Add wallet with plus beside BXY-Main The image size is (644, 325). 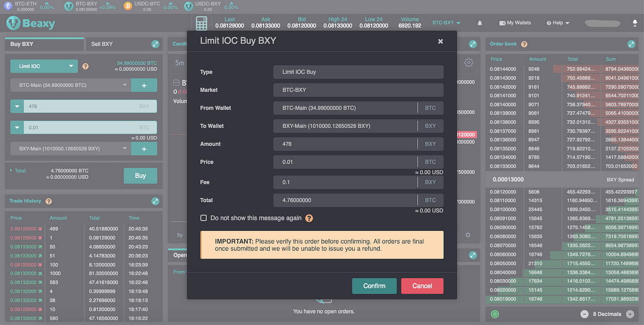pyautogui.click(x=144, y=148)
